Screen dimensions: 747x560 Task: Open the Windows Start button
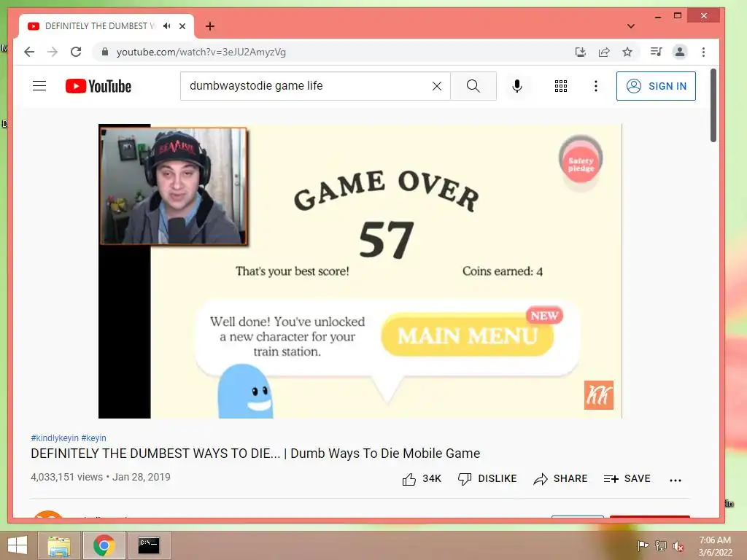pyautogui.click(x=18, y=545)
